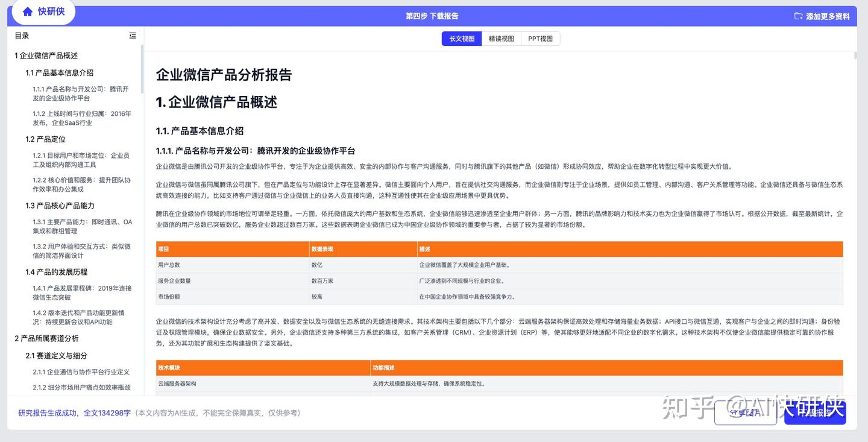Switch to 长文视图 tab
Viewport: 868px width, 442px height.
point(462,39)
